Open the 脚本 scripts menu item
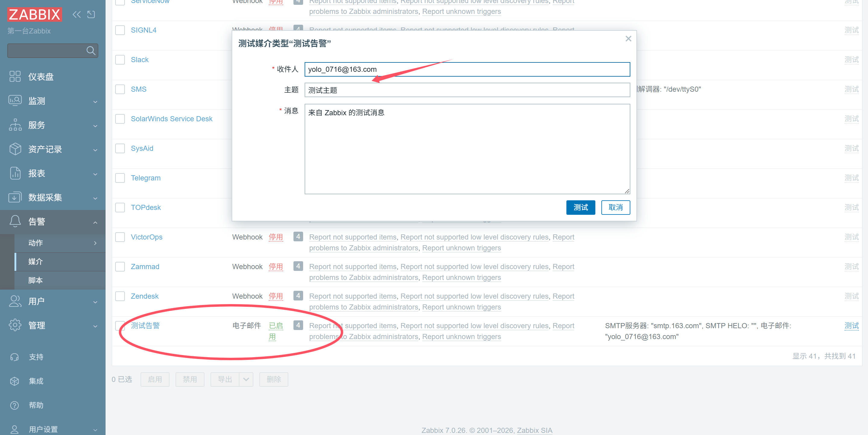 (x=60, y=280)
